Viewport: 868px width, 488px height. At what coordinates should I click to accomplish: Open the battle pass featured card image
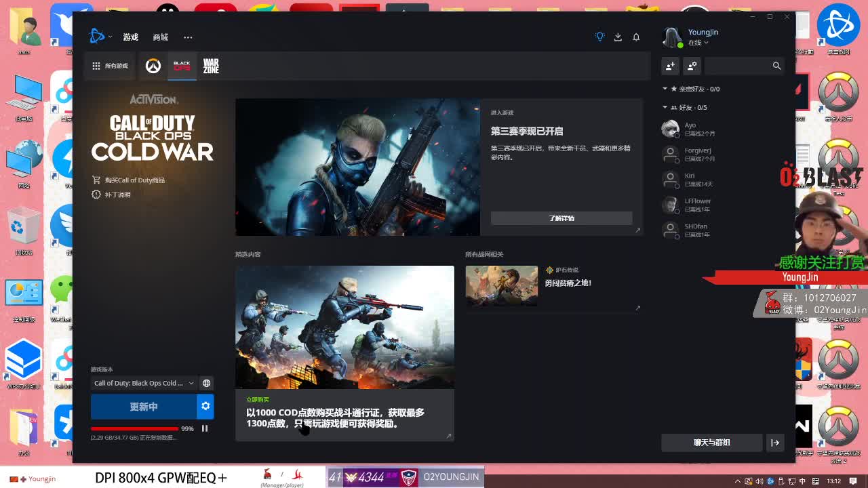[x=344, y=327]
